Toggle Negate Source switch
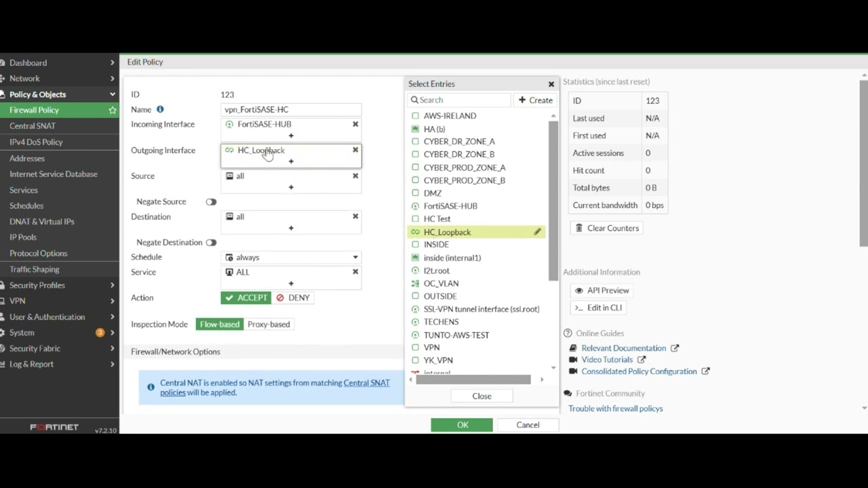The width and height of the screenshot is (868, 488). (x=211, y=202)
